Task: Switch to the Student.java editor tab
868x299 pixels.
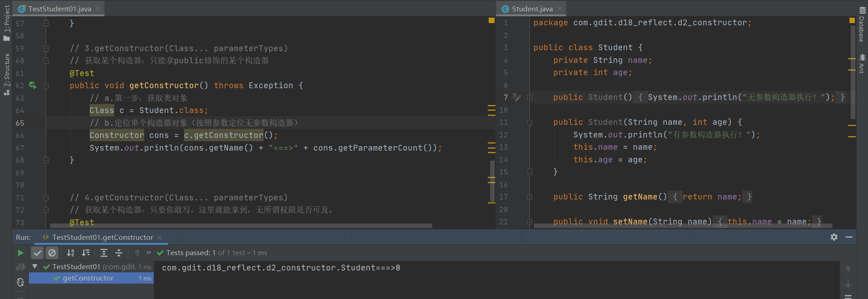Action: click(532, 9)
